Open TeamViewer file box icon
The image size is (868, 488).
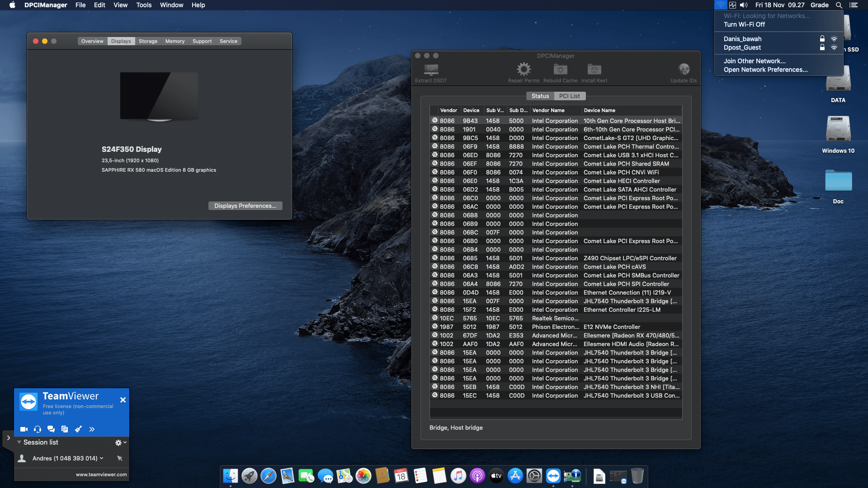(x=65, y=429)
